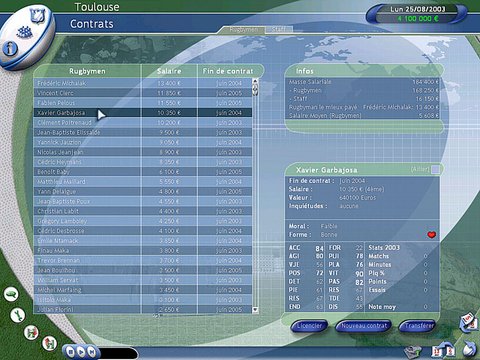Viewport: 480px width, 360px height.
Task: Click the red heart icon in player panel
Action: click(432, 235)
